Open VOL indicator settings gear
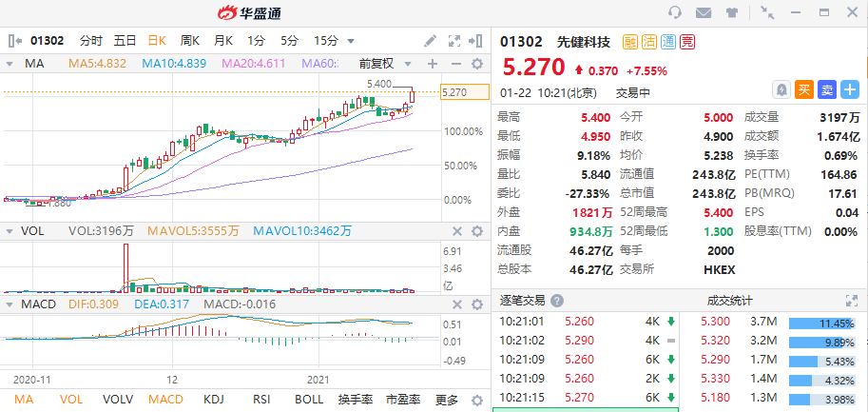Screen dimensions: 868x412 point(476,231)
